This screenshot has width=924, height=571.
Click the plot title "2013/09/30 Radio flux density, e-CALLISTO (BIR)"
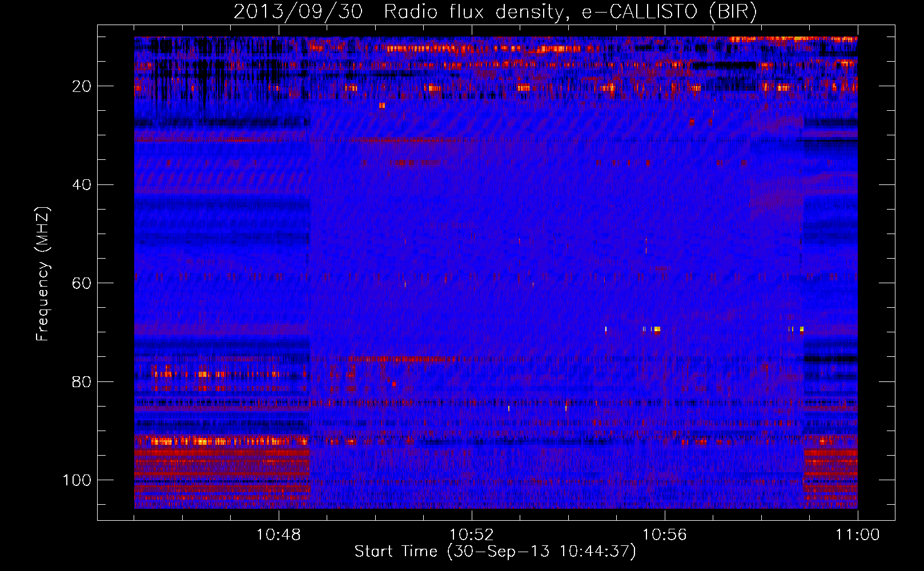coord(495,11)
